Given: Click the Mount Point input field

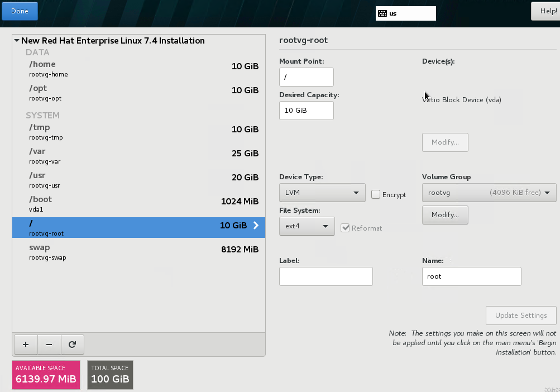Looking at the screenshot, I should pyautogui.click(x=307, y=77).
